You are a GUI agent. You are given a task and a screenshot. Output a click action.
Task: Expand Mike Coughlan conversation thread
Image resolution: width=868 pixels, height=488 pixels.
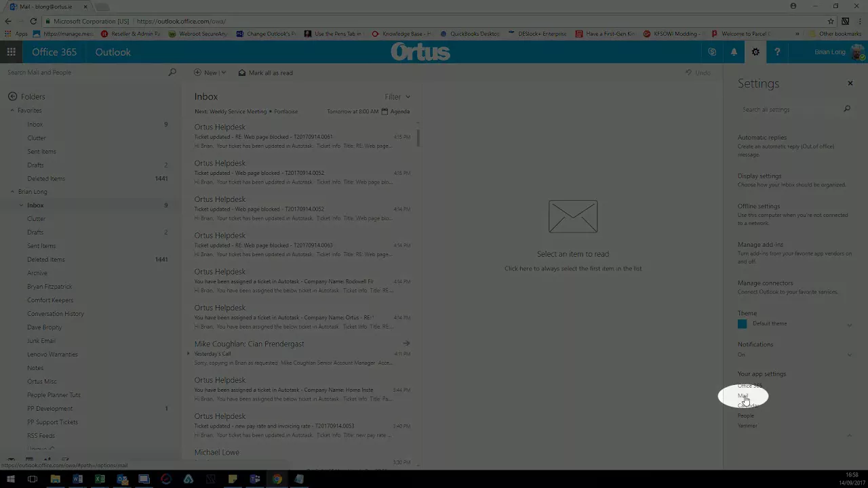point(189,353)
